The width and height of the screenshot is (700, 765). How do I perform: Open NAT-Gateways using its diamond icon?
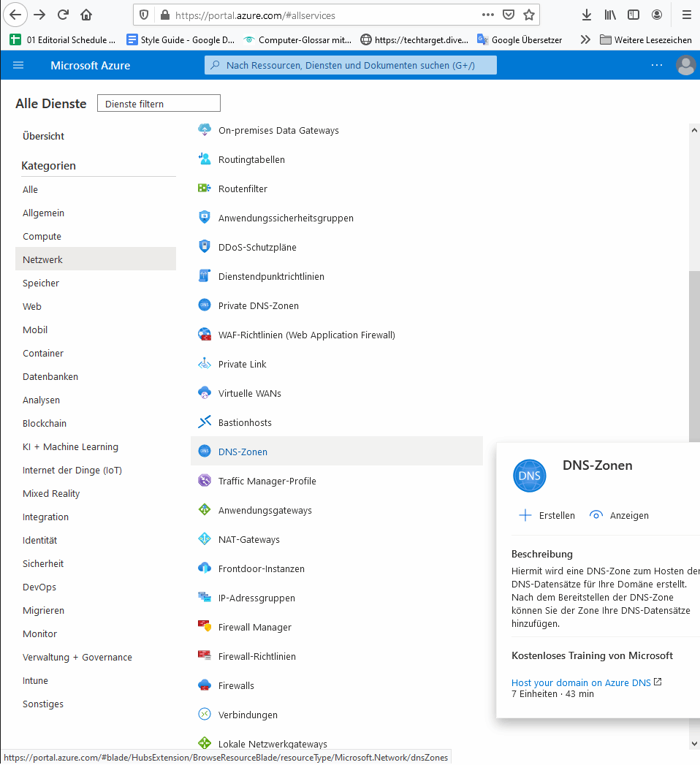click(x=205, y=539)
